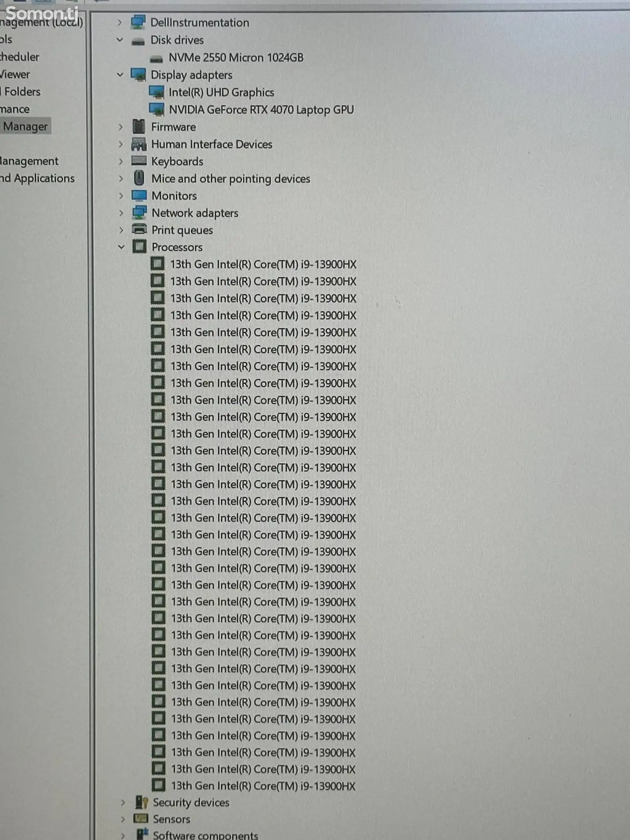630x840 pixels.
Task: Click the Display adapters category icon
Action: click(x=139, y=74)
